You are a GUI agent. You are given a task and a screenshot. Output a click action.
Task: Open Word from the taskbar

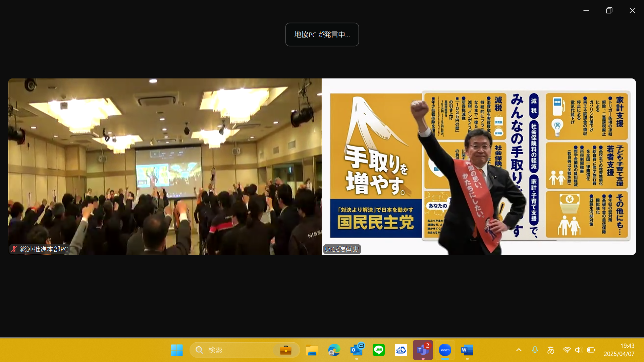point(467,350)
